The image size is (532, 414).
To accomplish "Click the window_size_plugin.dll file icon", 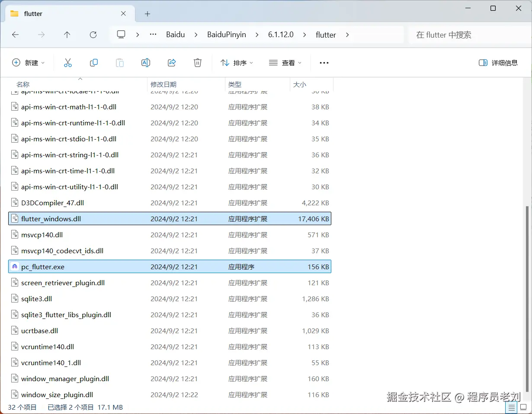I will 15,395.
